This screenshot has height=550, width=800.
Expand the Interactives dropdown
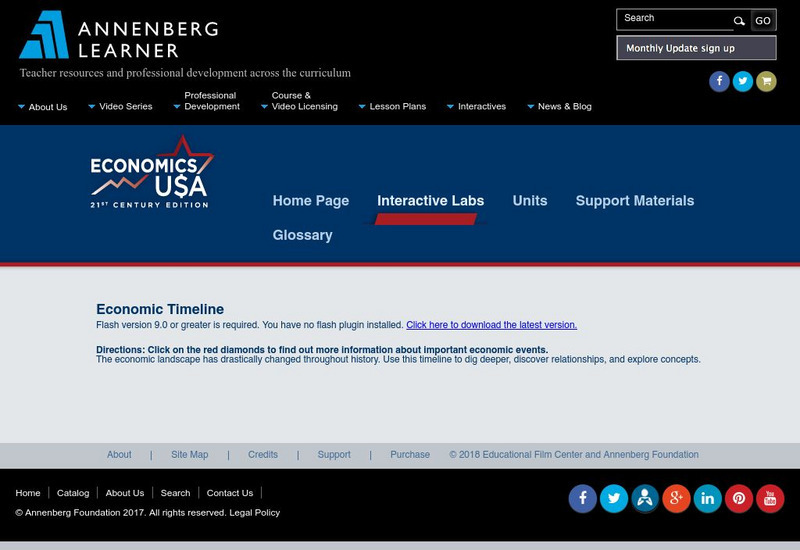click(477, 107)
